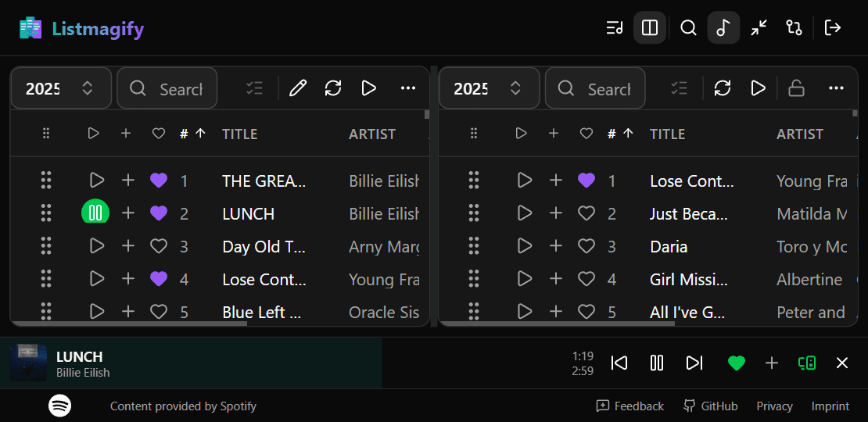868x422 pixels.
Task: Click the left panel search field
Action: click(180, 88)
